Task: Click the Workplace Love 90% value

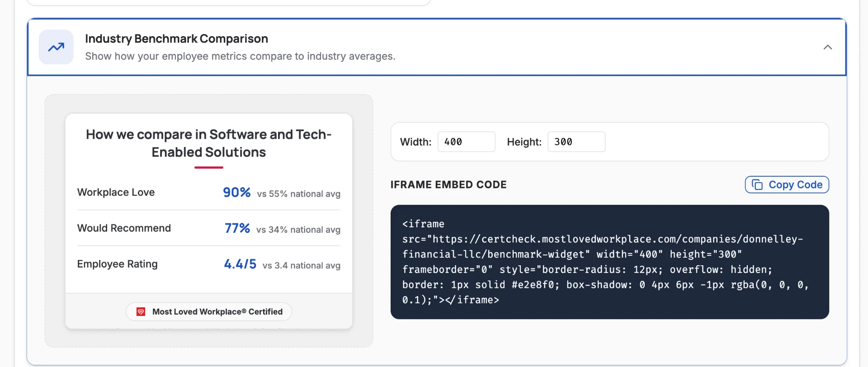Action: point(236,192)
